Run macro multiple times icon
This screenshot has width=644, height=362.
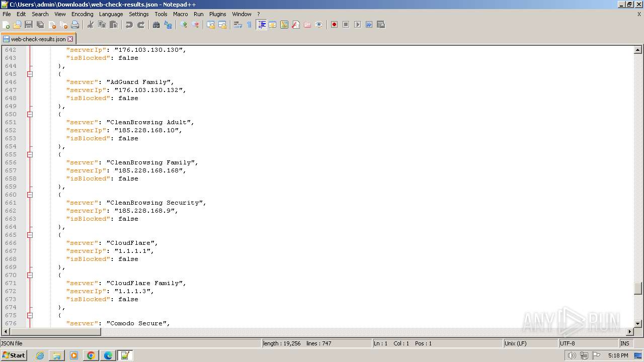click(369, 25)
